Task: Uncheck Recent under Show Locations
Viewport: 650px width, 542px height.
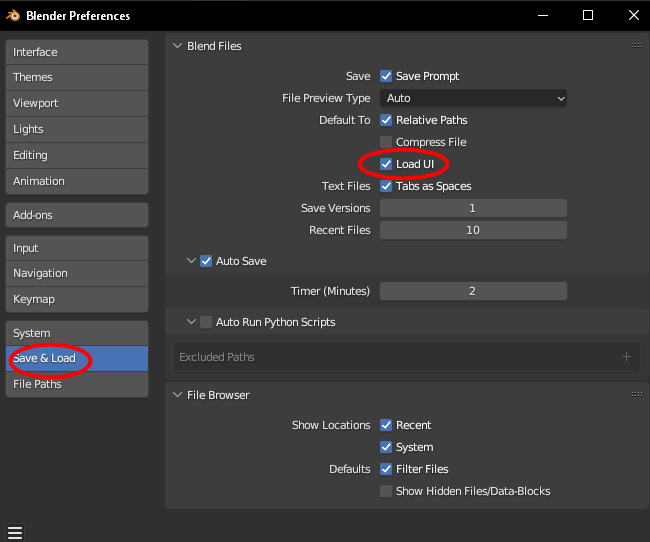Action: 386,425
